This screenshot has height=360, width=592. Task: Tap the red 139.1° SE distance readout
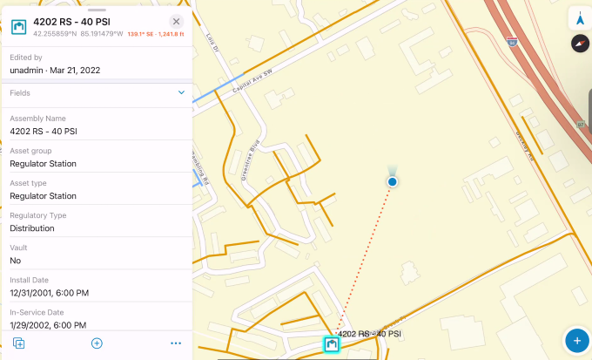(156, 34)
